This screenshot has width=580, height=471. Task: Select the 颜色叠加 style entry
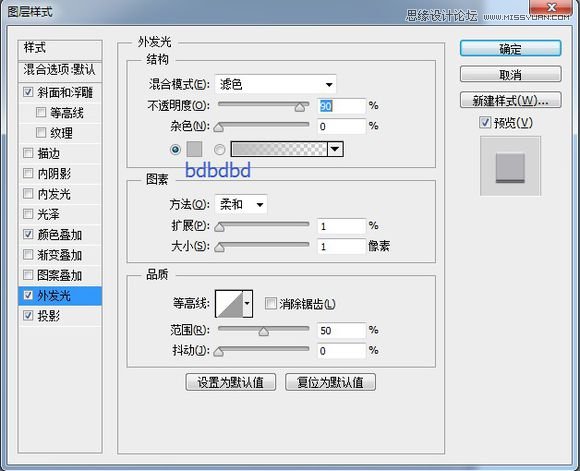tap(60, 235)
